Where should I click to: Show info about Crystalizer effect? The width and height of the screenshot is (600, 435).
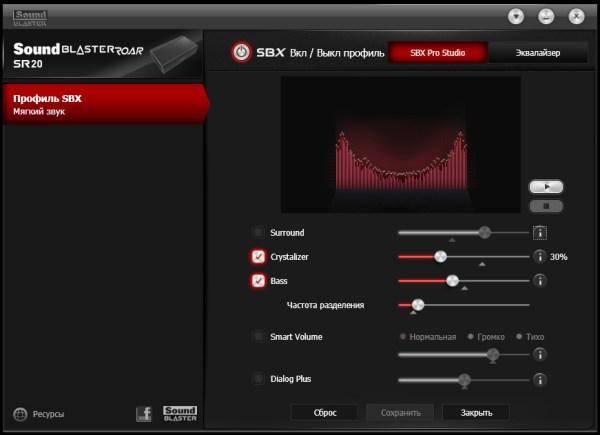click(540, 256)
